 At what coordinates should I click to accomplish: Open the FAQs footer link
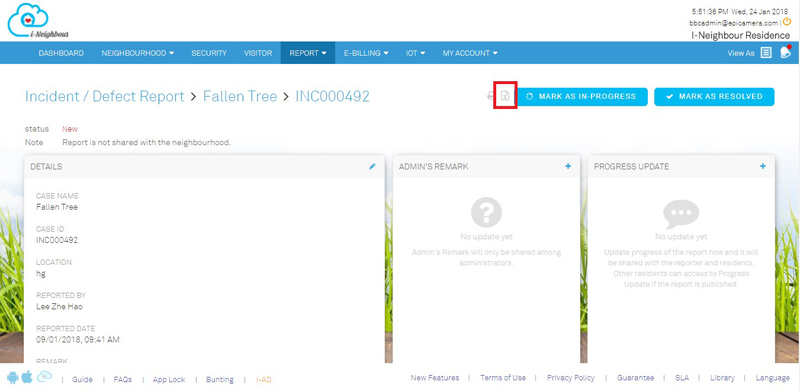point(122,380)
